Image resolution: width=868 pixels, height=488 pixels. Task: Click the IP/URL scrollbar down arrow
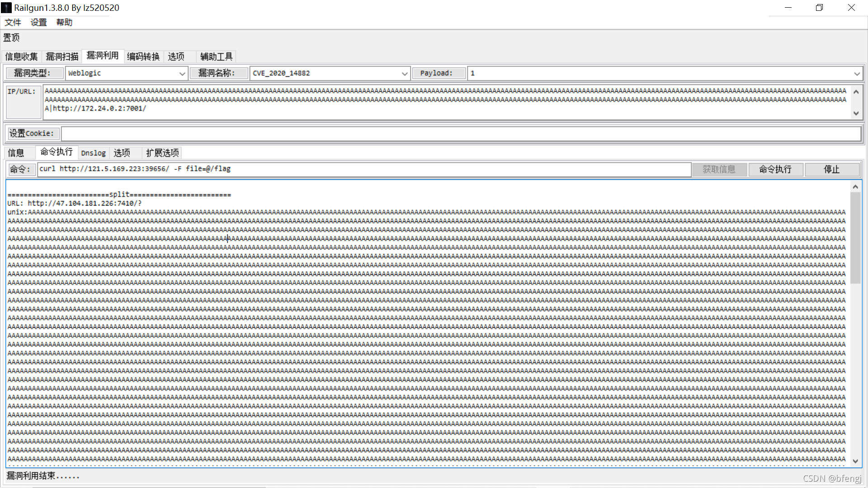click(856, 113)
